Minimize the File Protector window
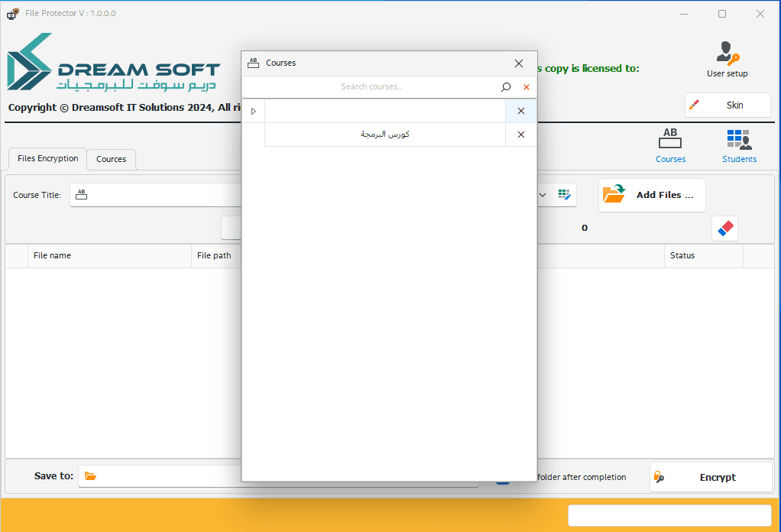Image resolution: width=781 pixels, height=532 pixels. pos(684,14)
